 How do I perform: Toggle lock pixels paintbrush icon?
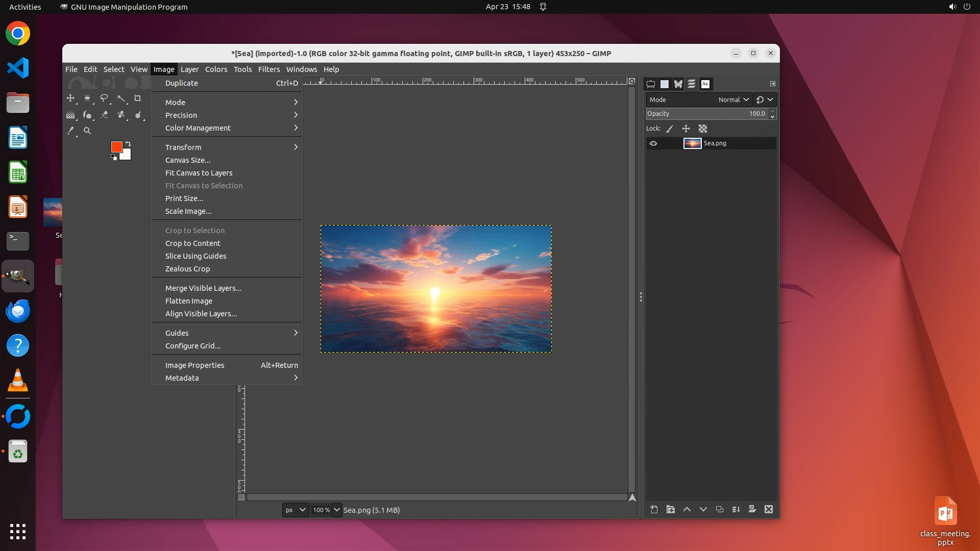pyautogui.click(x=670, y=129)
